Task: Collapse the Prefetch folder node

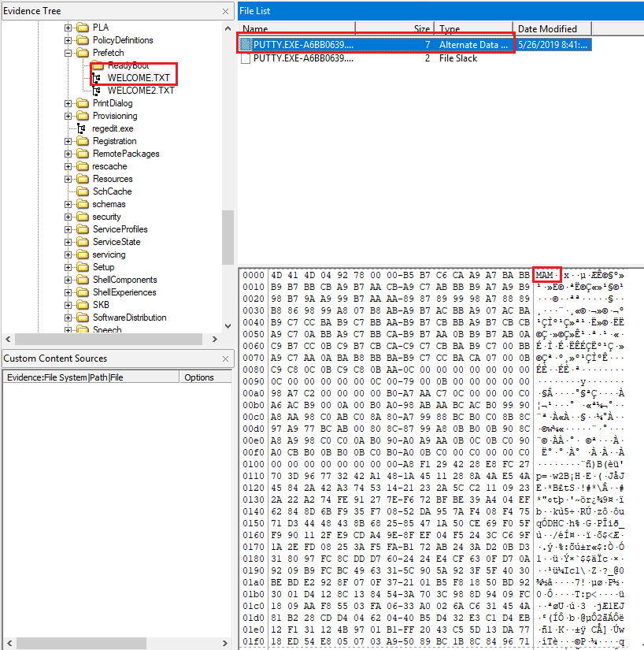Action: [x=68, y=53]
